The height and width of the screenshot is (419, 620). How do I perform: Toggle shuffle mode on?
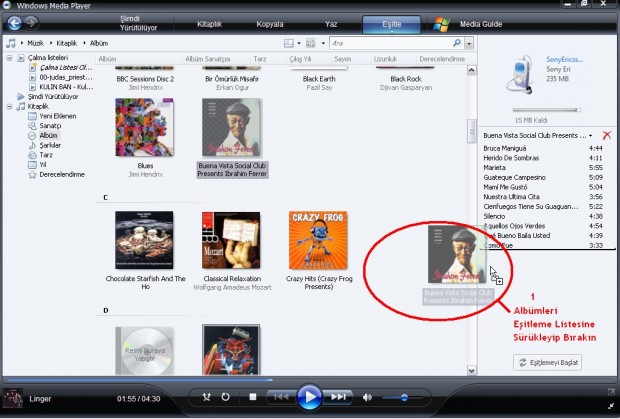(207, 397)
